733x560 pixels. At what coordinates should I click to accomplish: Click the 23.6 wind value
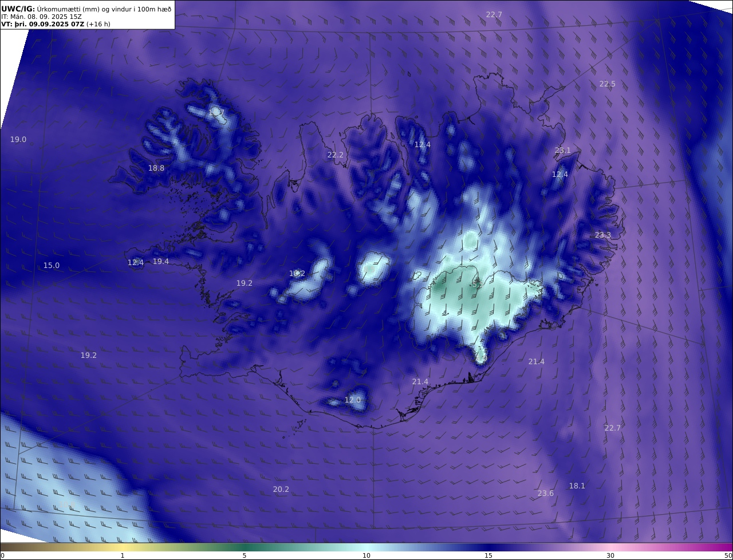[x=546, y=494]
